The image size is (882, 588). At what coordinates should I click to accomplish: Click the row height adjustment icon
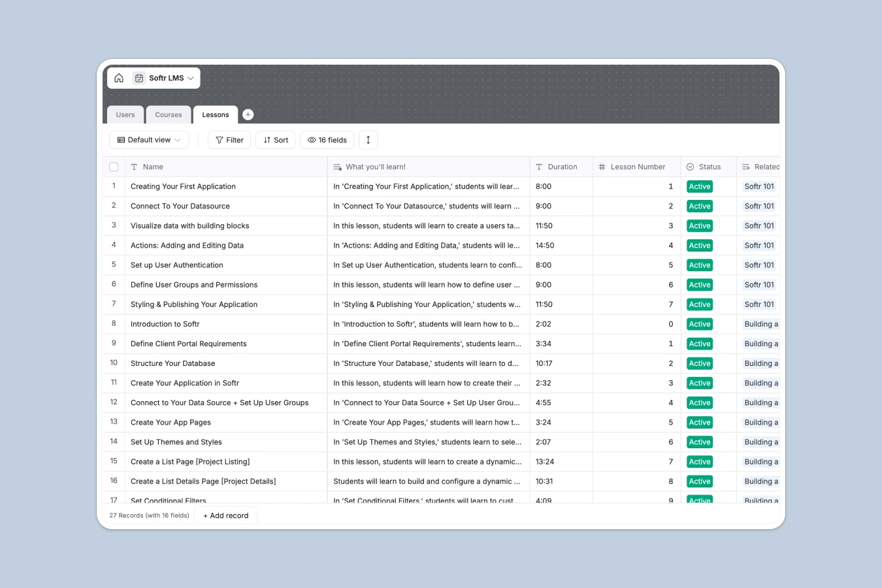point(368,140)
